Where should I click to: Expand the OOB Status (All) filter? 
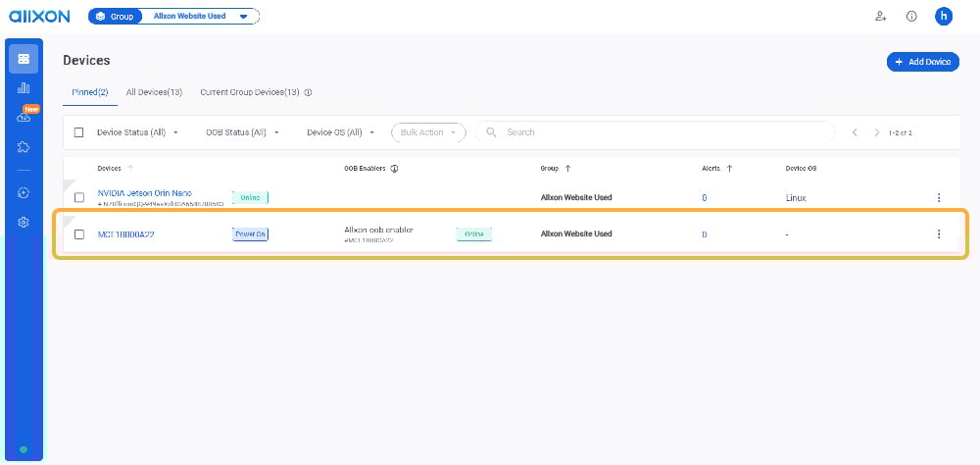pyautogui.click(x=242, y=132)
